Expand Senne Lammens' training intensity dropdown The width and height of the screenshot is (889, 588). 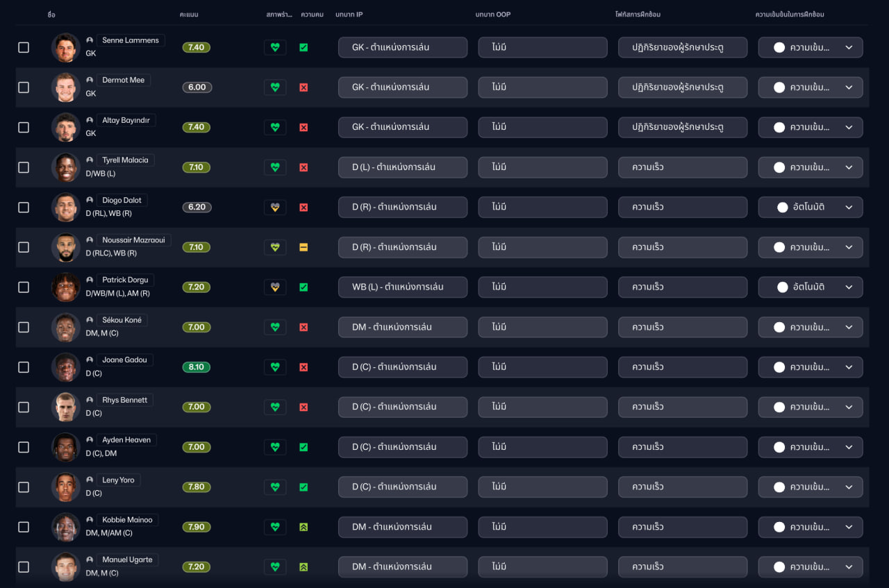point(810,47)
